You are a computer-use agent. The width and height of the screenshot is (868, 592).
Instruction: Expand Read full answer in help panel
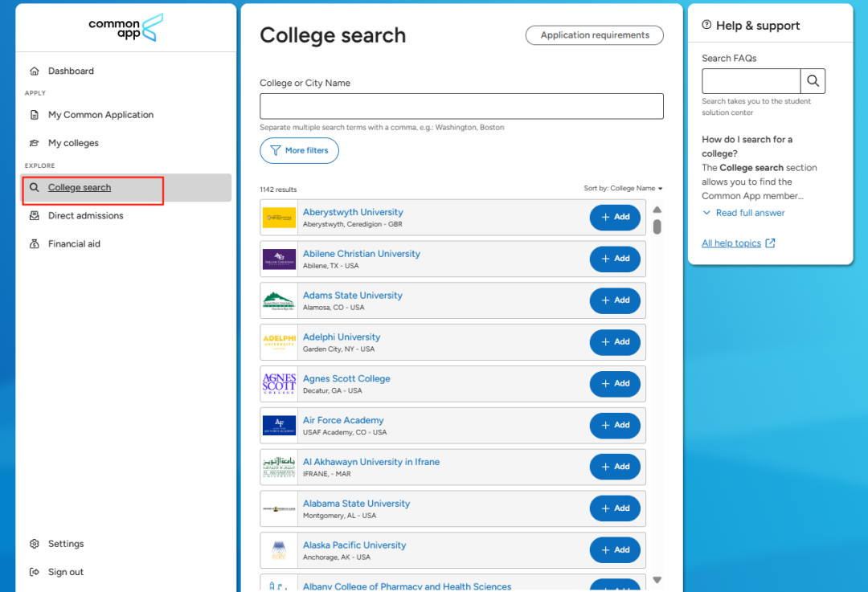tap(743, 213)
